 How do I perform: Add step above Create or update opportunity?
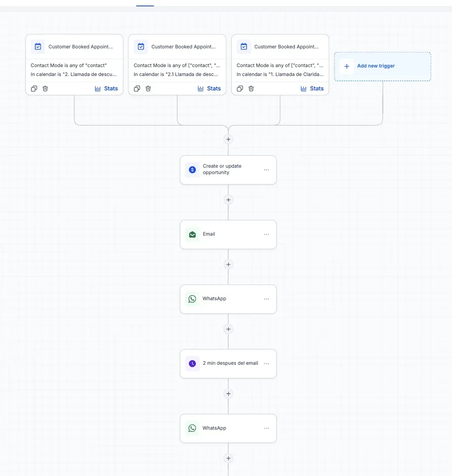(228, 139)
